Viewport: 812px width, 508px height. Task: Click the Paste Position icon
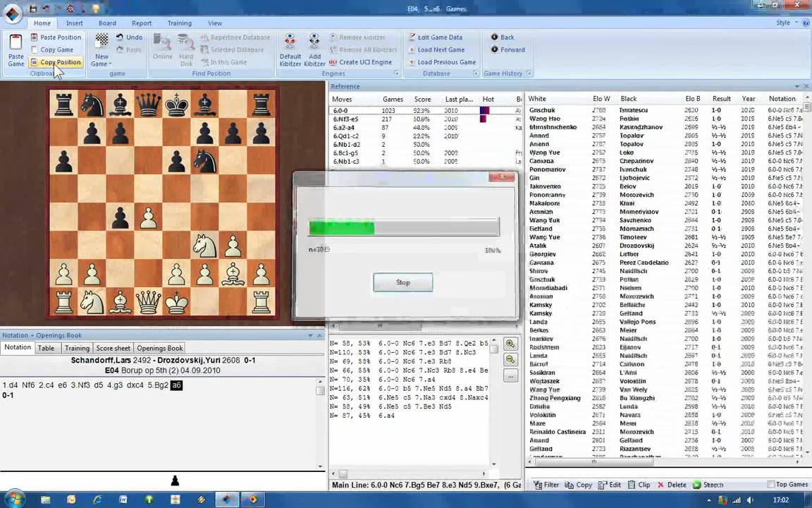coord(34,37)
